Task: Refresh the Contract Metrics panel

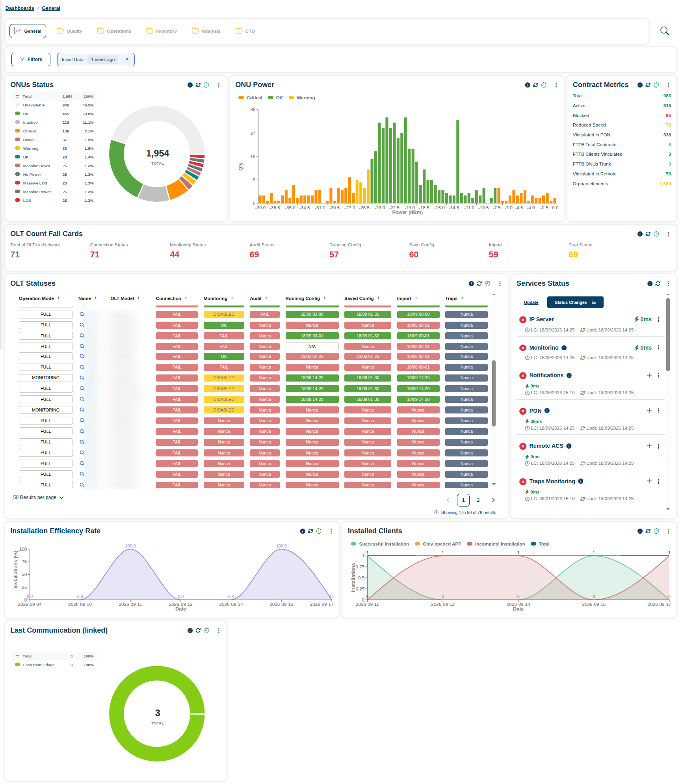Action: pyautogui.click(x=648, y=85)
